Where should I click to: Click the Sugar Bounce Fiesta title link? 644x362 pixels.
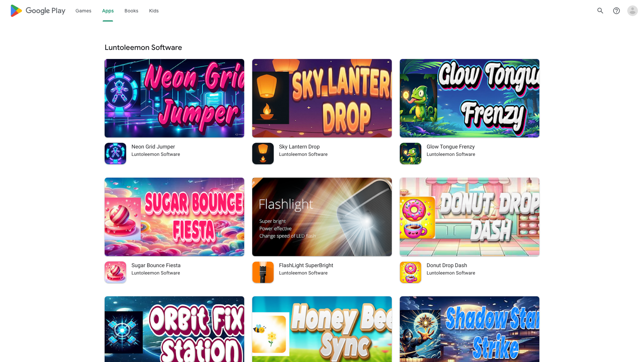point(156,265)
